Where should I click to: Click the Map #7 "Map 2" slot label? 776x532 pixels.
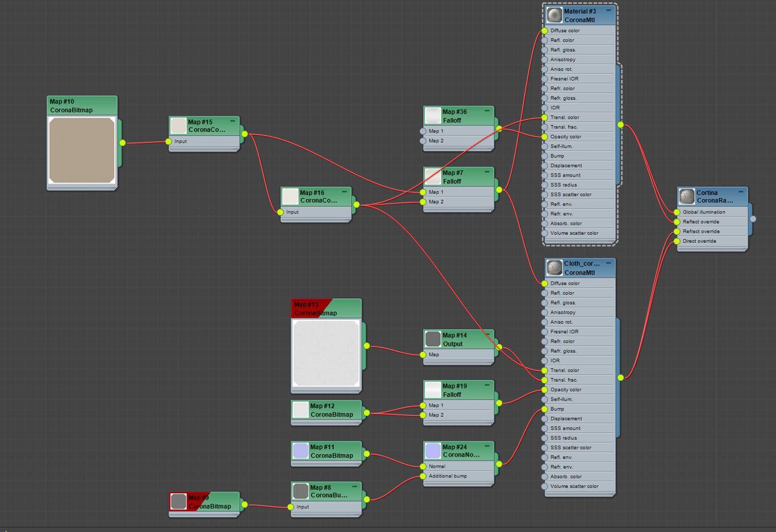click(436, 202)
